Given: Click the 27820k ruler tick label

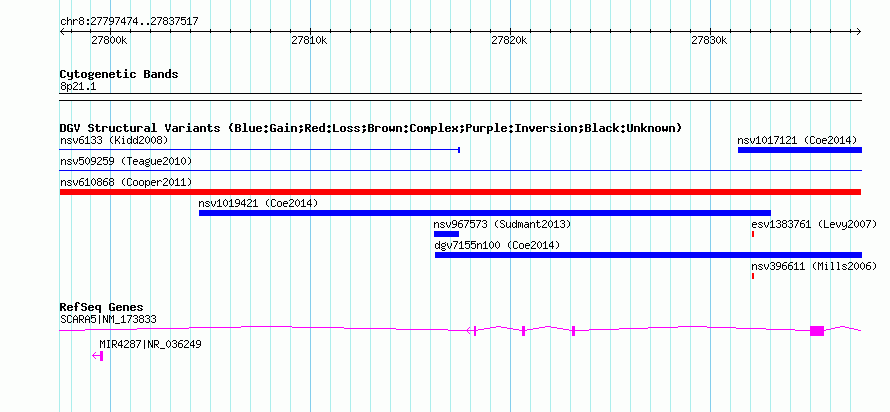Looking at the screenshot, I should coord(510,41).
